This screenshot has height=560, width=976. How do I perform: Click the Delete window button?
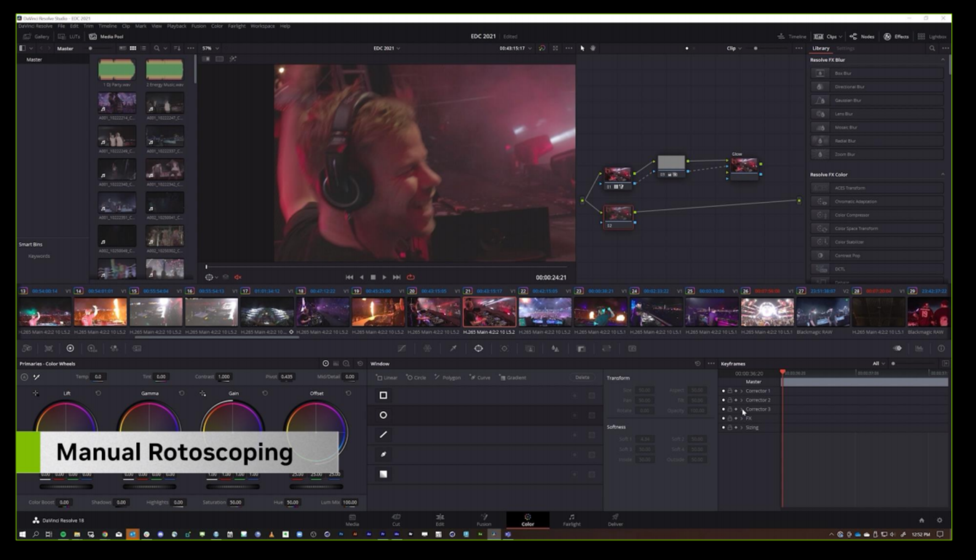(x=582, y=378)
